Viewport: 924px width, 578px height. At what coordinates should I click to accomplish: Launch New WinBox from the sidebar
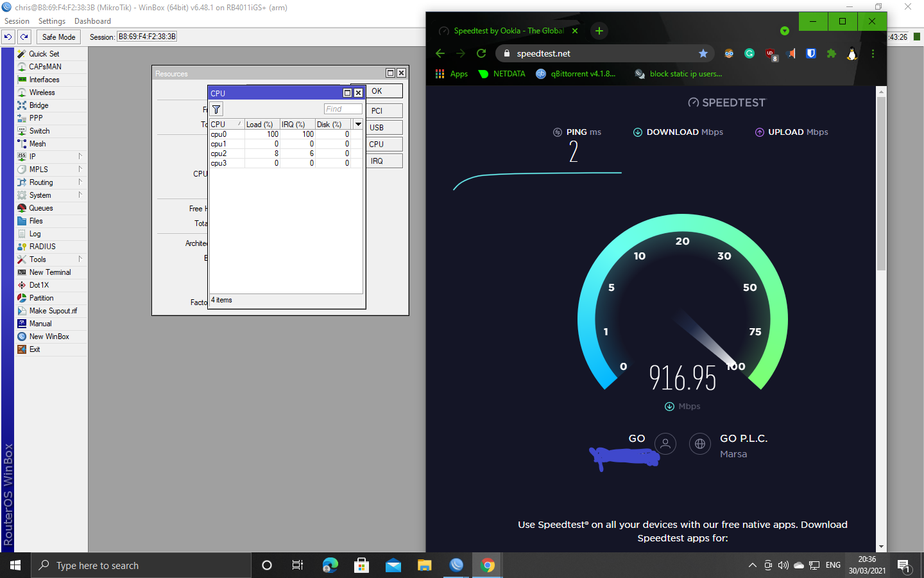[x=51, y=337]
